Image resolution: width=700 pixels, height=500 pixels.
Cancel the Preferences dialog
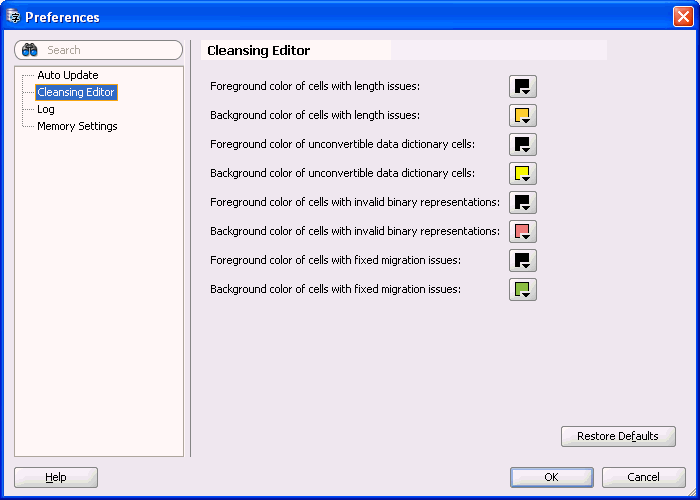[x=643, y=477]
